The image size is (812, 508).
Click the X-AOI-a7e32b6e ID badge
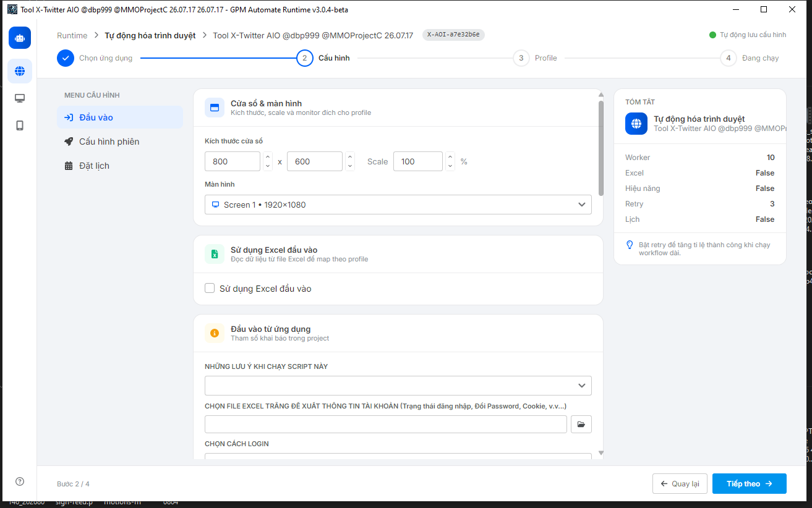[x=453, y=35]
